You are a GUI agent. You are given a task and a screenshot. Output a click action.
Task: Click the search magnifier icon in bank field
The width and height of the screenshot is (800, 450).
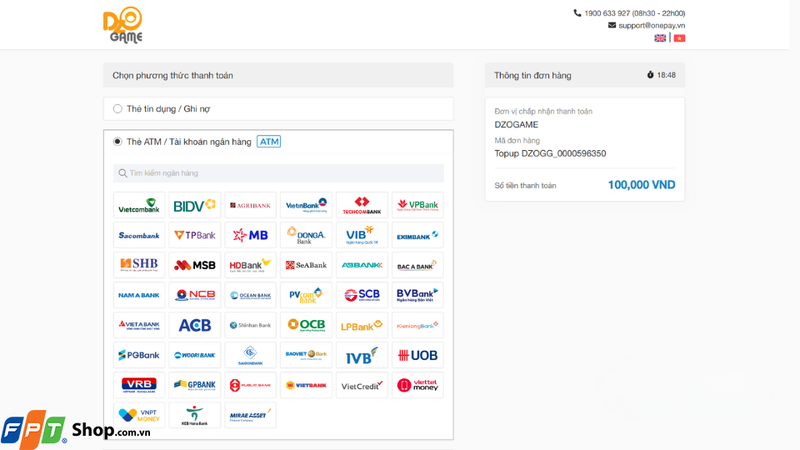122,173
